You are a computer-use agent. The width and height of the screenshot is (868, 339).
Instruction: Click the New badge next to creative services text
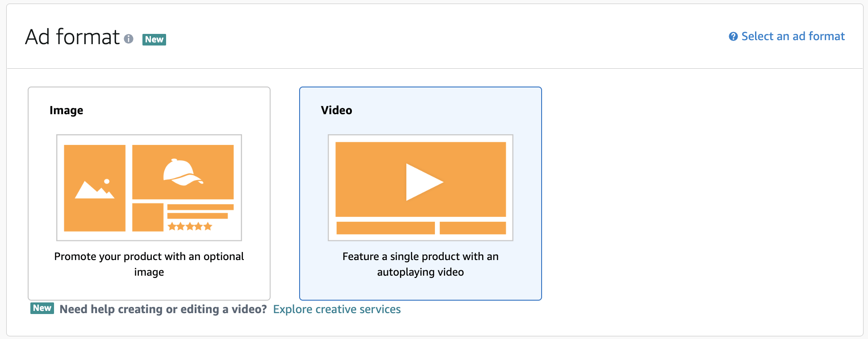click(x=42, y=308)
